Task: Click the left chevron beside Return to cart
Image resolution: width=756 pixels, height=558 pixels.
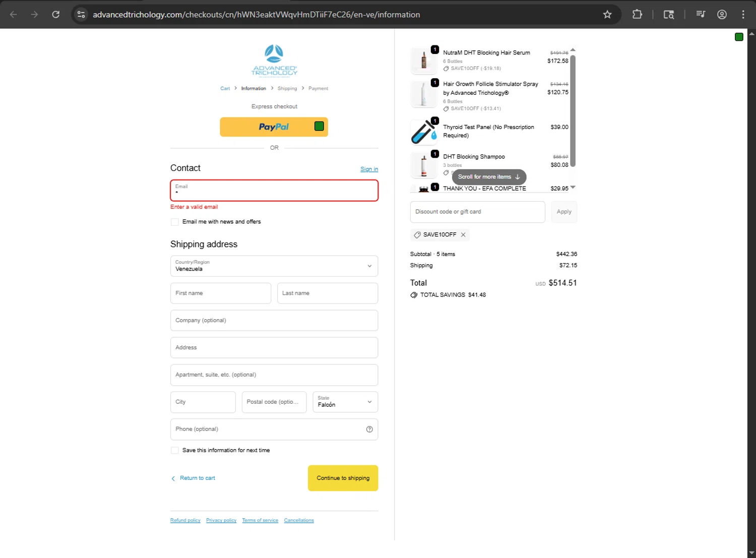Action: [x=173, y=478]
